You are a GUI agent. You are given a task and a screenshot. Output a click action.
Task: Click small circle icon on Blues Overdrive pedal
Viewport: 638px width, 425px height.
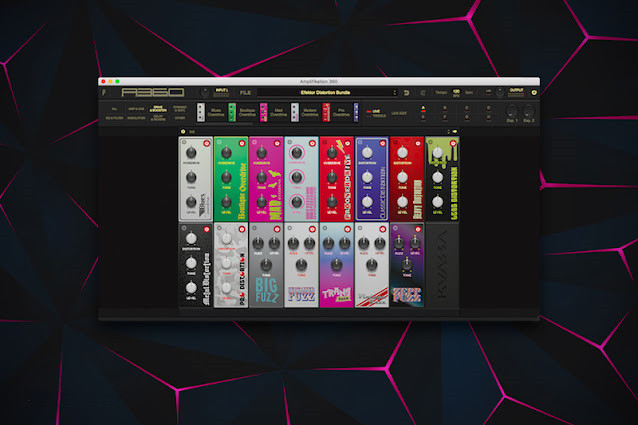tap(184, 142)
